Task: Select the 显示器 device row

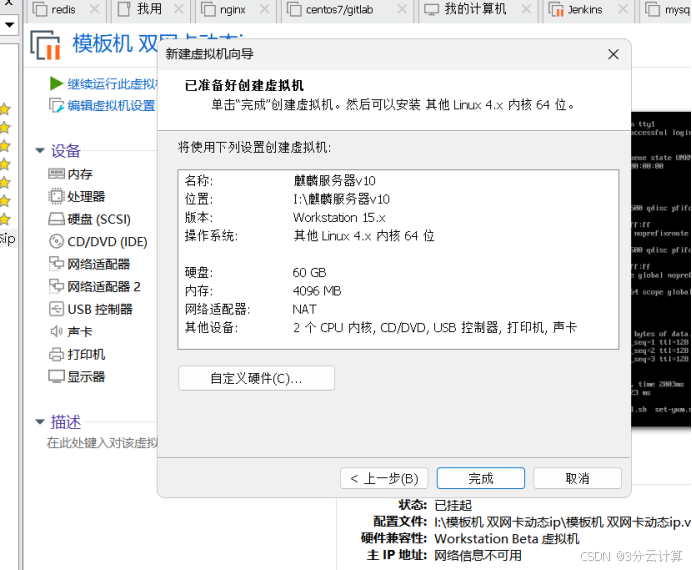Action: click(77, 377)
